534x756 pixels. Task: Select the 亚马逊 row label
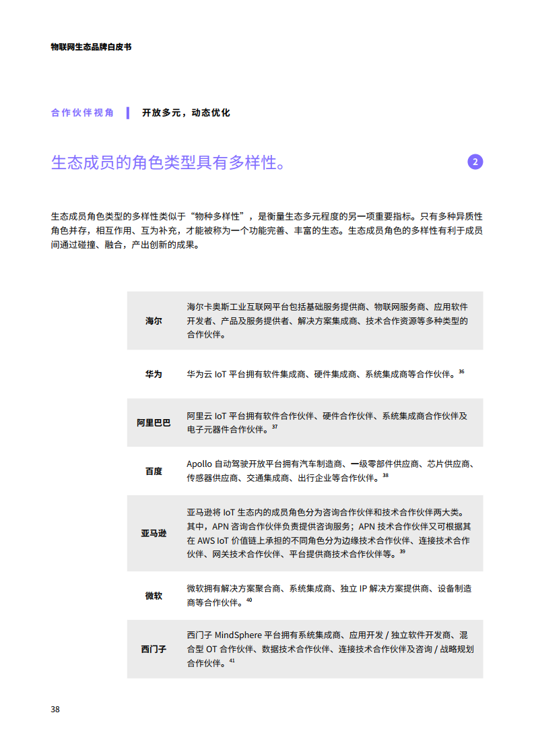tap(154, 533)
